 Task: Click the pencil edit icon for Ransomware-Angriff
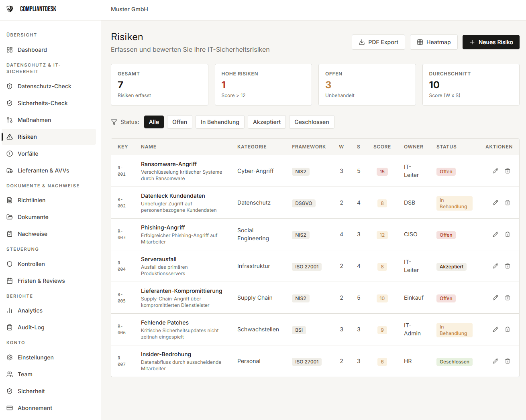(495, 171)
